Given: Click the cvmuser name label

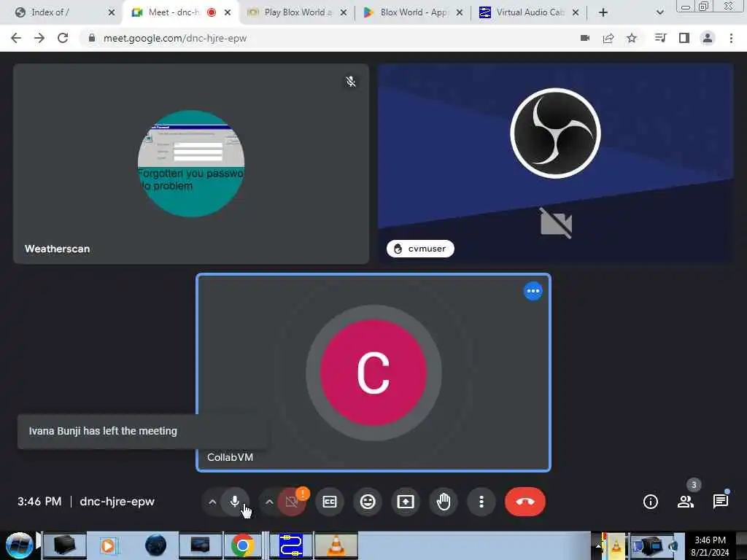Looking at the screenshot, I should pyautogui.click(x=420, y=249).
